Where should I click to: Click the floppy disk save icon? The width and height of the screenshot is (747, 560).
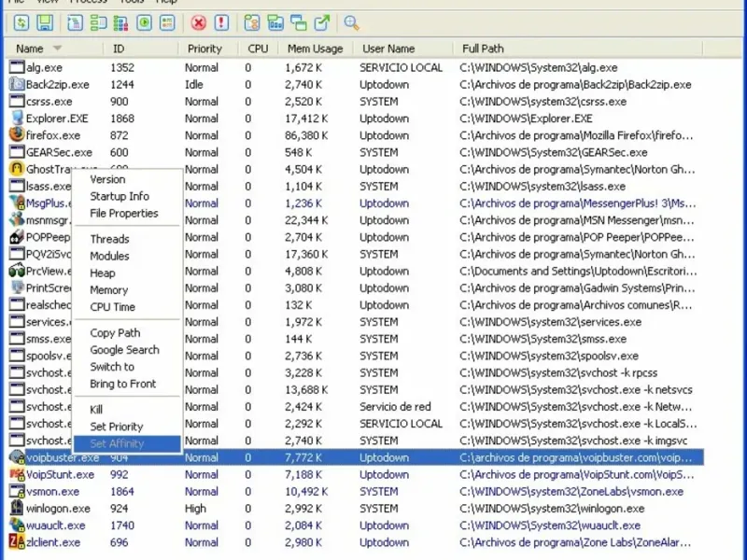coord(45,22)
